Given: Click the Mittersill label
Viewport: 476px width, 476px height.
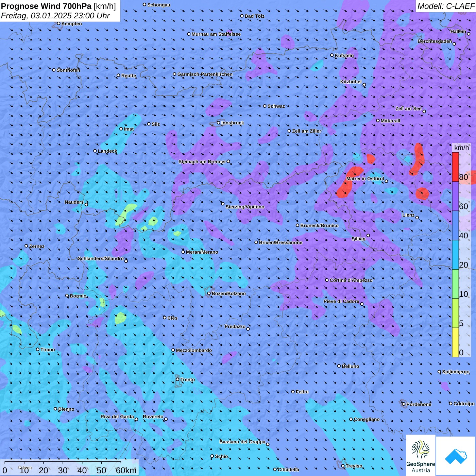Looking at the screenshot, I should click(x=390, y=121).
